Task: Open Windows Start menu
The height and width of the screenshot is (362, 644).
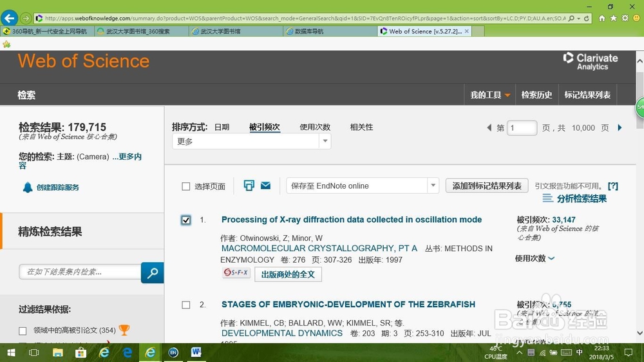Action: click(x=11, y=352)
